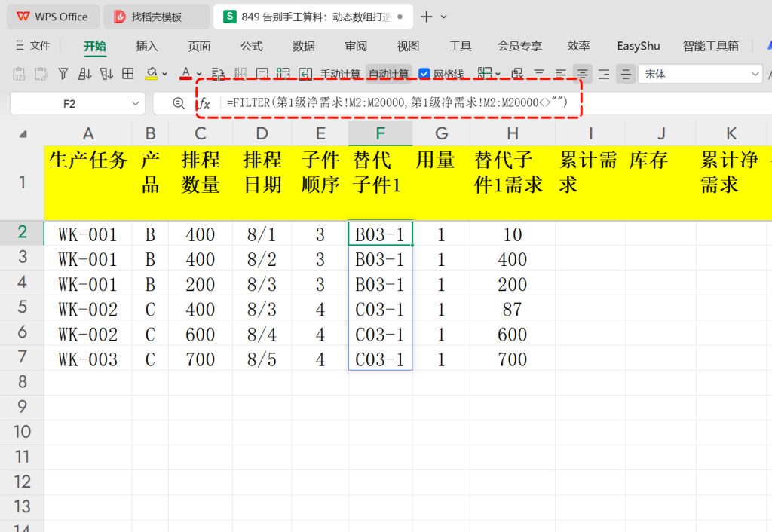
Task: Click the 替代子件1需求 header cell
Action: (x=513, y=182)
